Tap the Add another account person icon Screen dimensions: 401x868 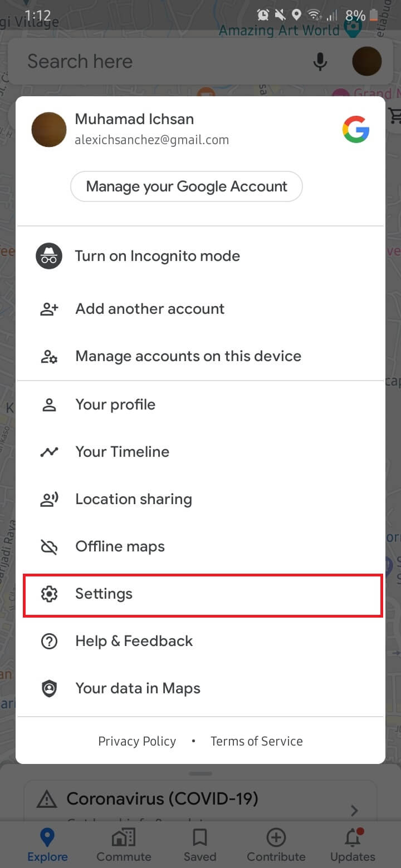tap(49, 309)
